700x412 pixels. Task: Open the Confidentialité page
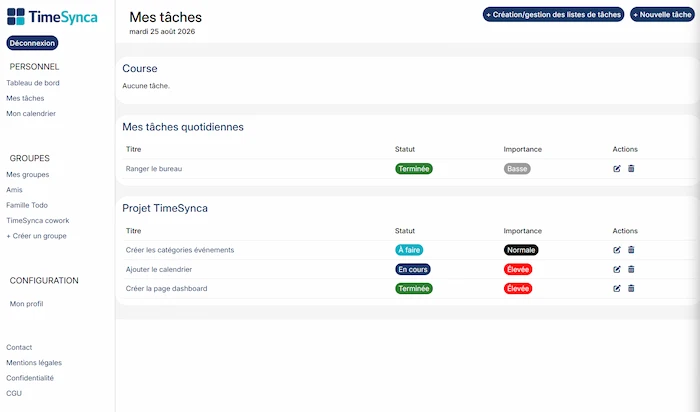[30, 378]
